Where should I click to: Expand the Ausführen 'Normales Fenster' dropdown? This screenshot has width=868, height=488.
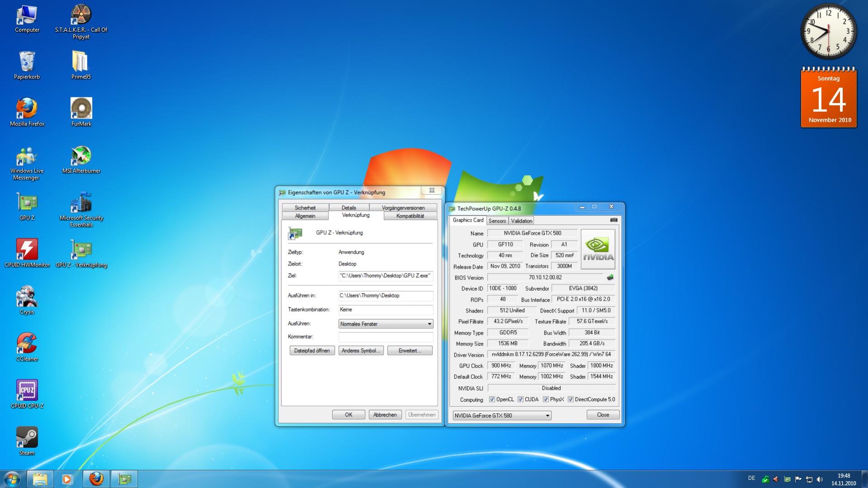point(386,324)
